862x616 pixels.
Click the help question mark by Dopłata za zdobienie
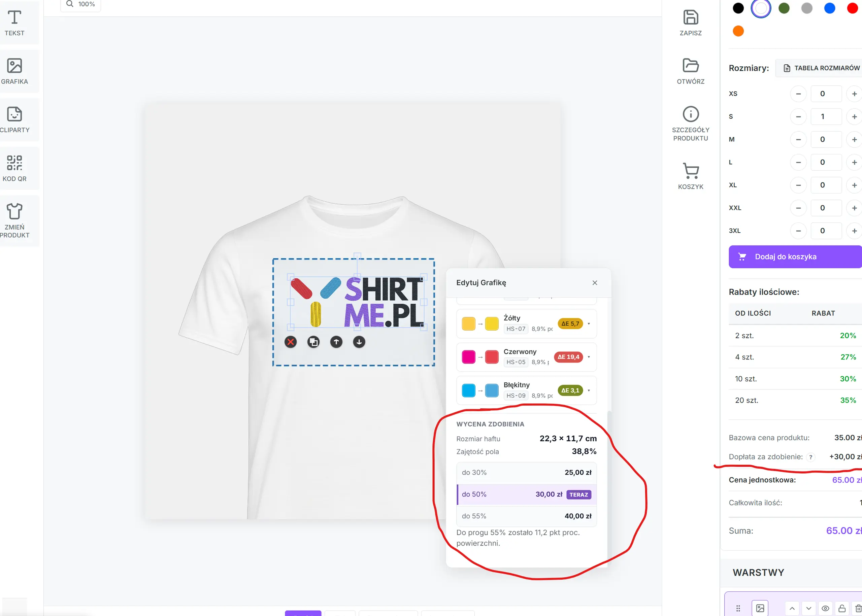[x=810, y=457]
